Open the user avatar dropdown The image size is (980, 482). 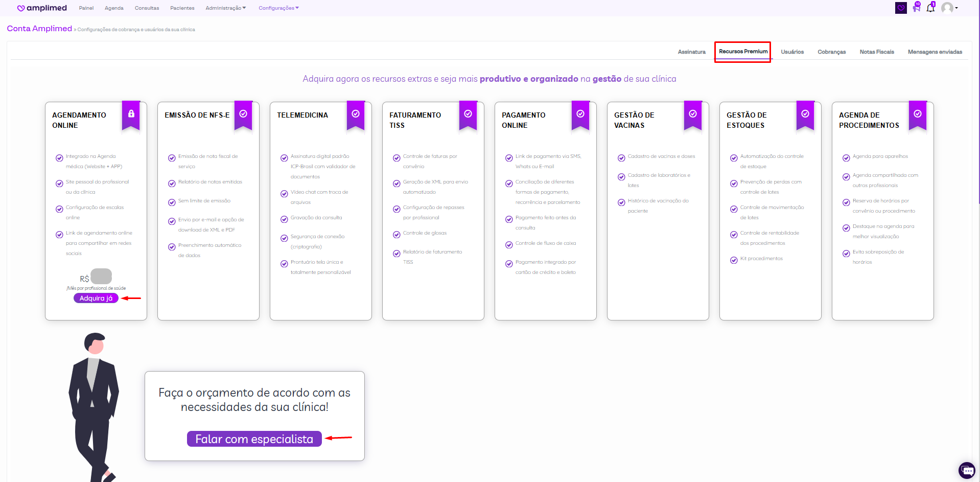pyautogui.click(x=949, y=8)
